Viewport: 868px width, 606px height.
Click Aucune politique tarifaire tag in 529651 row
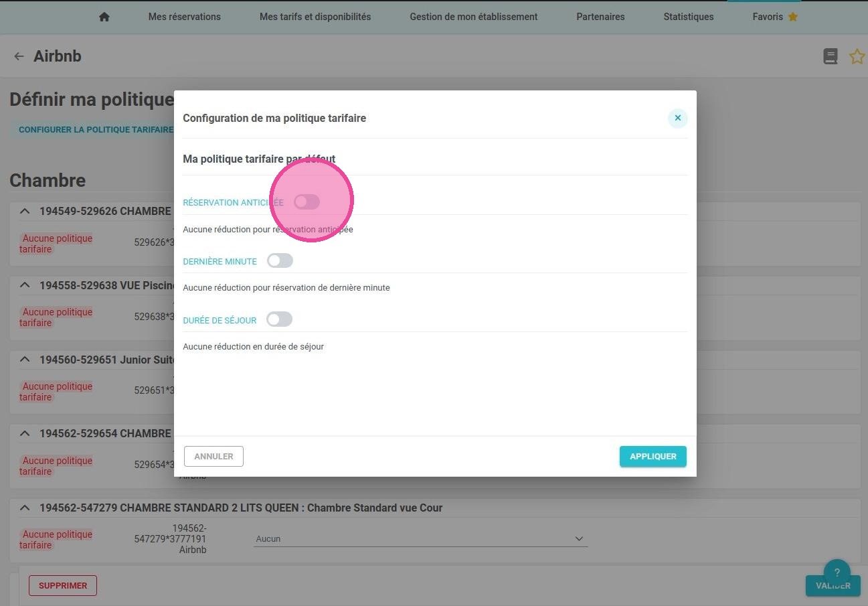click(x=56, y=392)
